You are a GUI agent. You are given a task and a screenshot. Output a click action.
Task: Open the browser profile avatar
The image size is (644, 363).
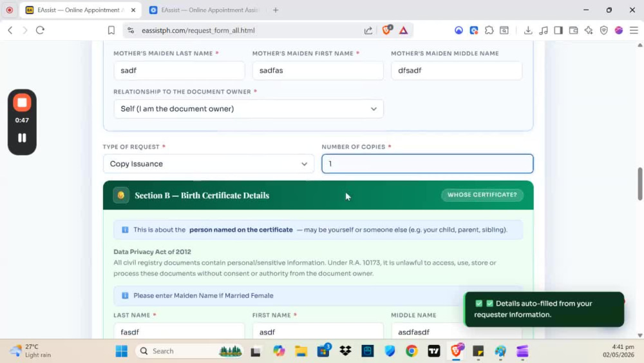coord(618,30)
